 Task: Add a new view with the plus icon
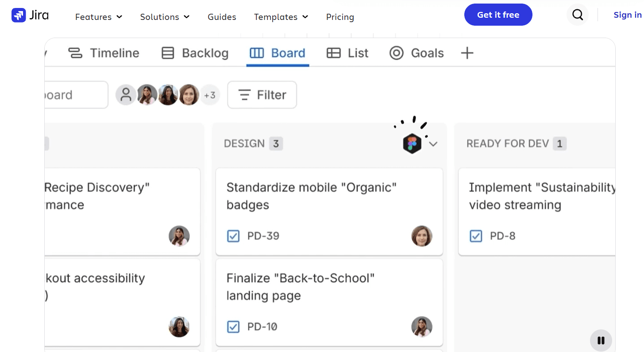point(467,53)
